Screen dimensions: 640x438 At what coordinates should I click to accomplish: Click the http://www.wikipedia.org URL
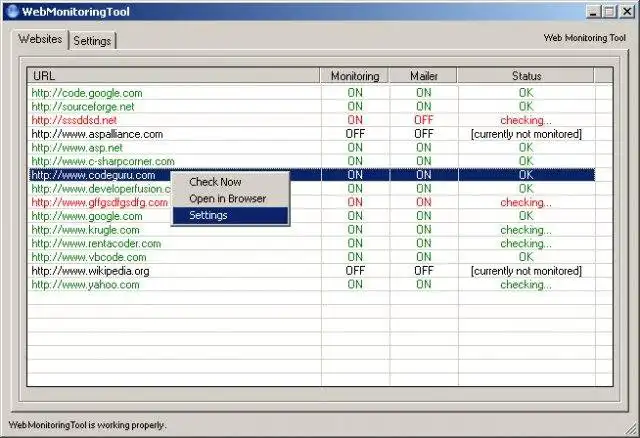tap(90, 271)
